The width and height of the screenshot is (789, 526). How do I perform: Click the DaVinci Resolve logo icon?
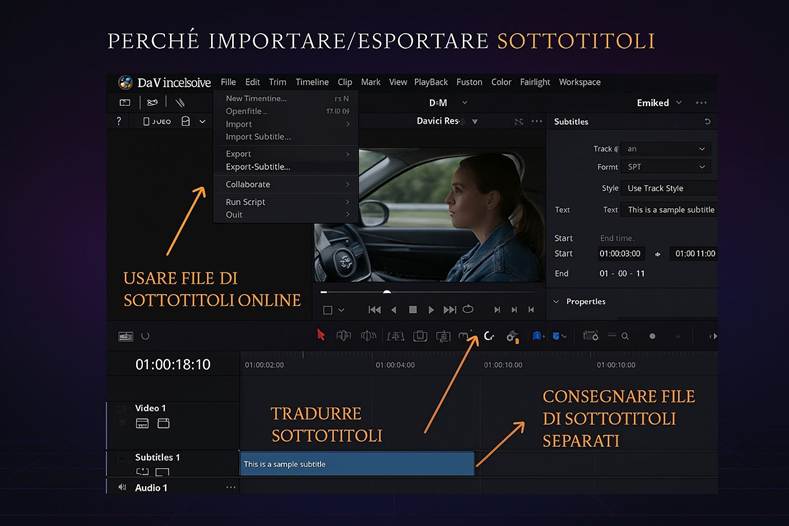(x=125, y=82)
